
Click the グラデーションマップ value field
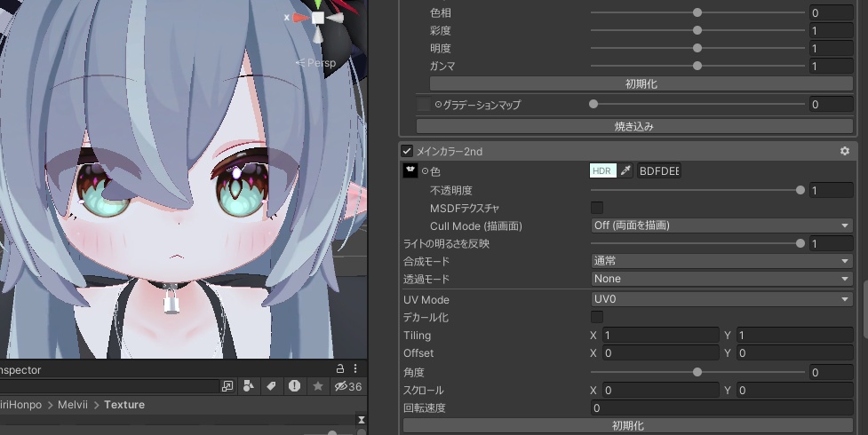click(831, 104)
